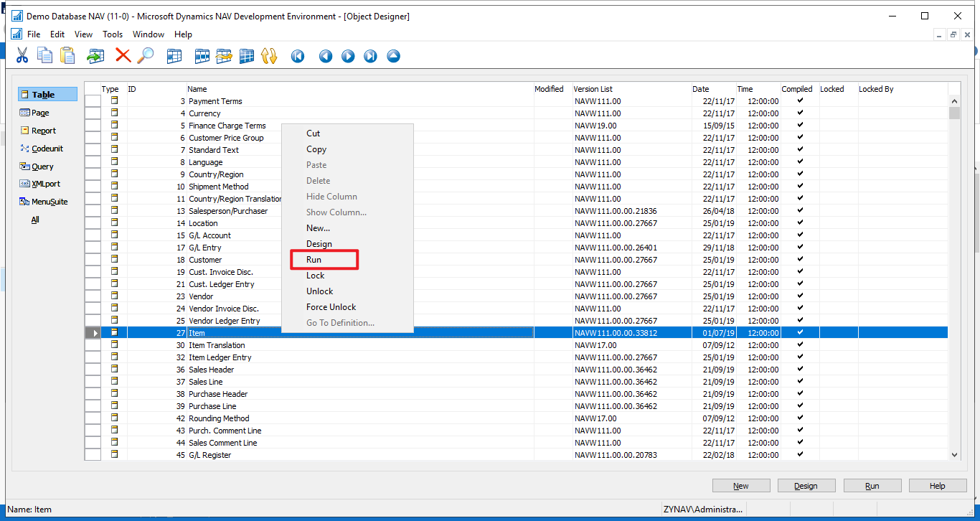
Task: Jump to first record with leftmost navigation arrow
Action: pyautogui.click(x=297, y=56)
